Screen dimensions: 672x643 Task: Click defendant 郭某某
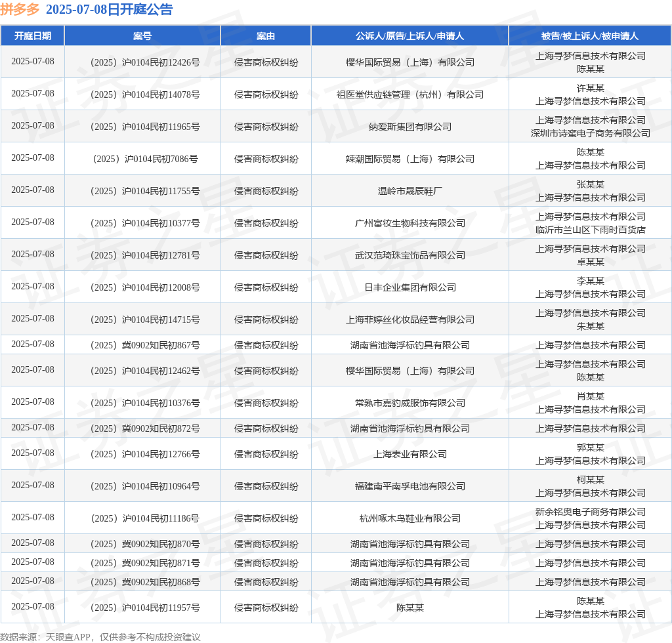590,447
